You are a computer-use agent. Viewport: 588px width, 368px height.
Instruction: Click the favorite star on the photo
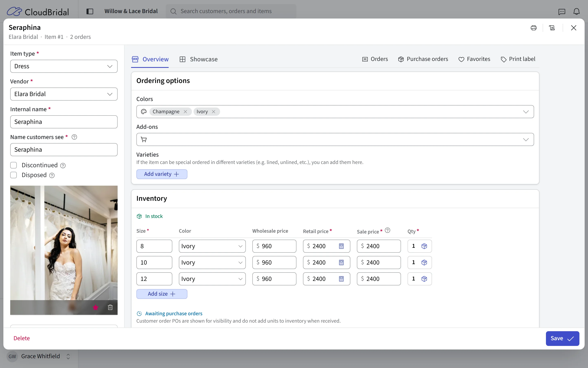click(96, 307)
